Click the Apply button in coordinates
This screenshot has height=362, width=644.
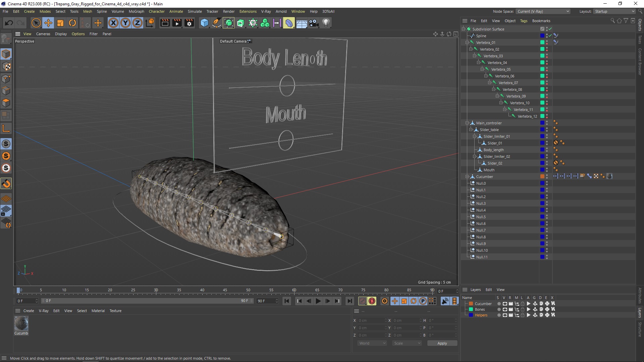pos(441,343)
